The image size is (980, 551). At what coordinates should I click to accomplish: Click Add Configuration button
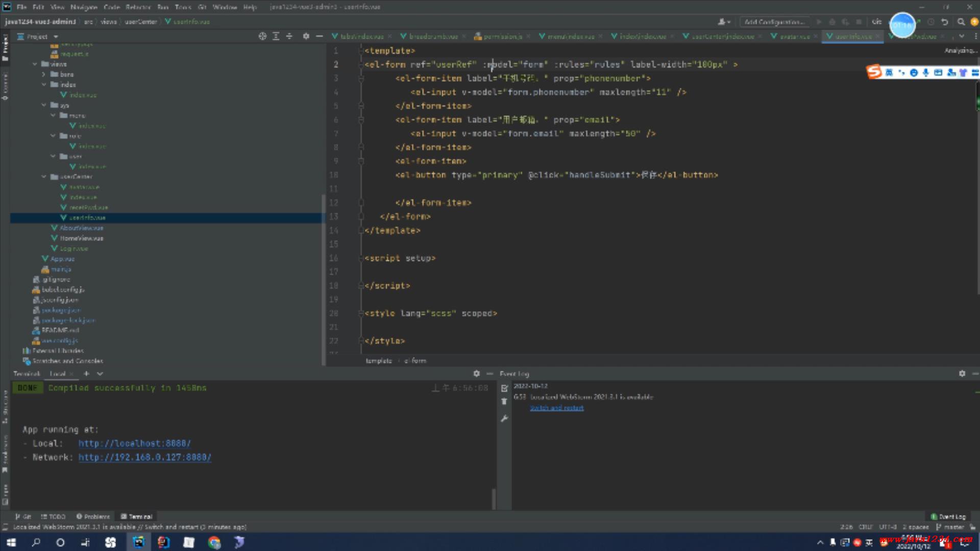pyautogui.click(x=774, y=22)
